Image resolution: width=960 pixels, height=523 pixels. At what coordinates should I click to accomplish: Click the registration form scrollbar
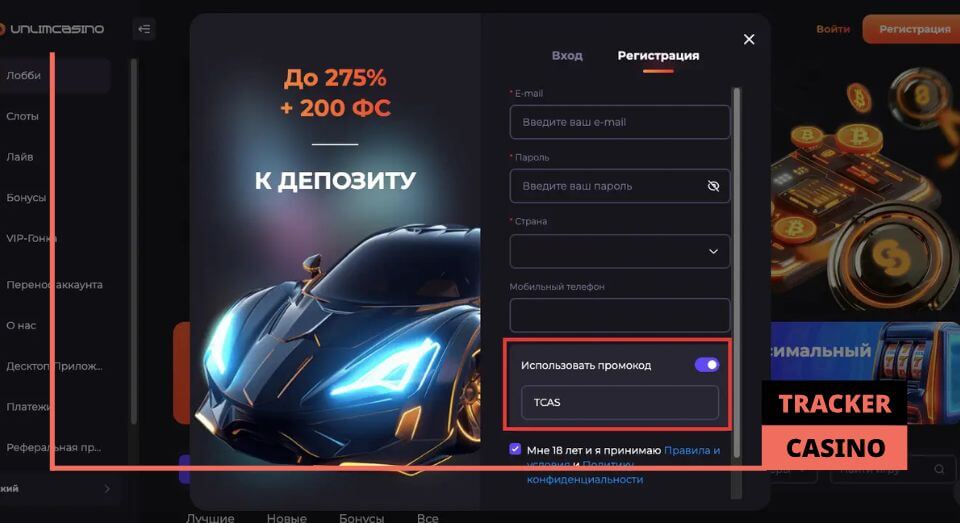(x=737, y=273)
